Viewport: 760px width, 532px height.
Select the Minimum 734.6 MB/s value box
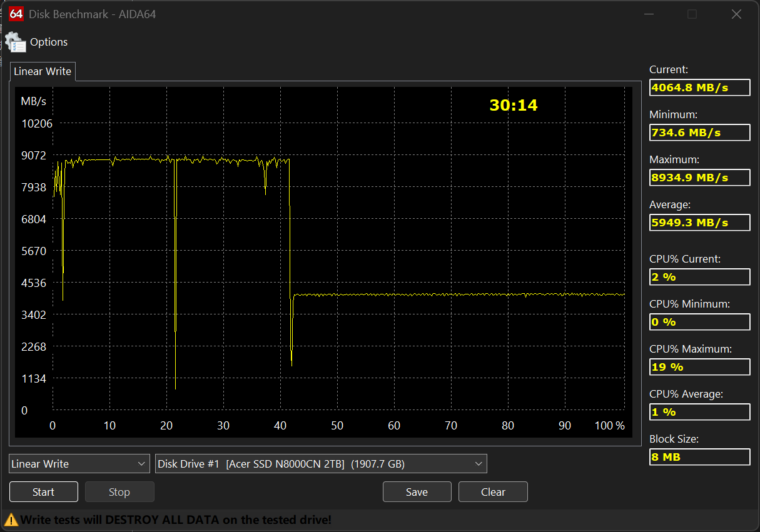(699, 133)
